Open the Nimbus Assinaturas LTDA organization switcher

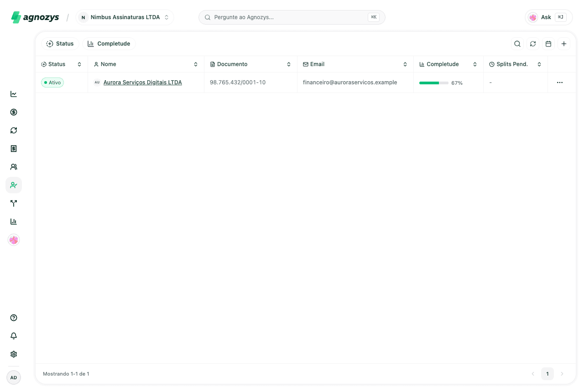125,17
